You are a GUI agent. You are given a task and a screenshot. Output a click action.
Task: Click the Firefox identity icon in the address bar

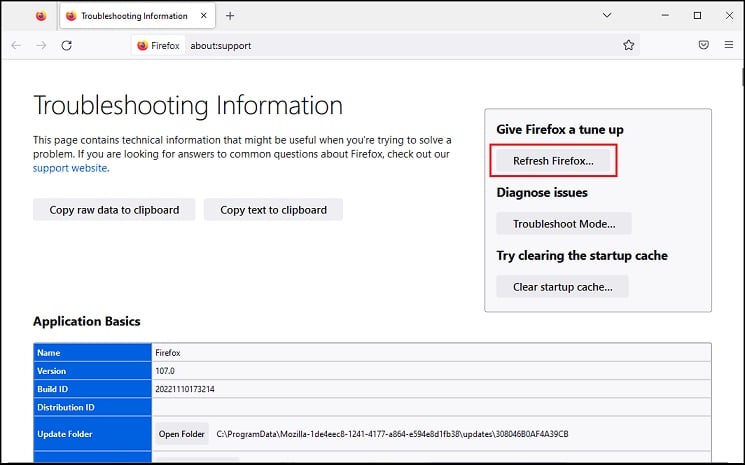[158, 46]
